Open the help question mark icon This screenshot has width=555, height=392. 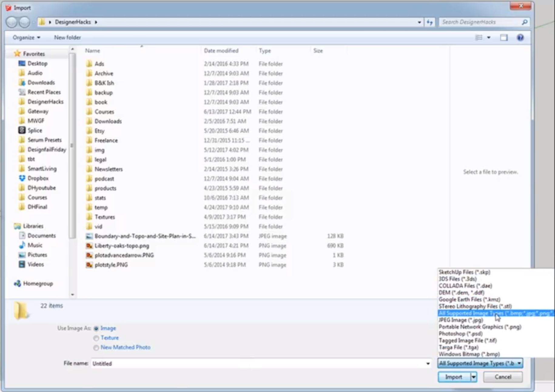click(520, 38)
